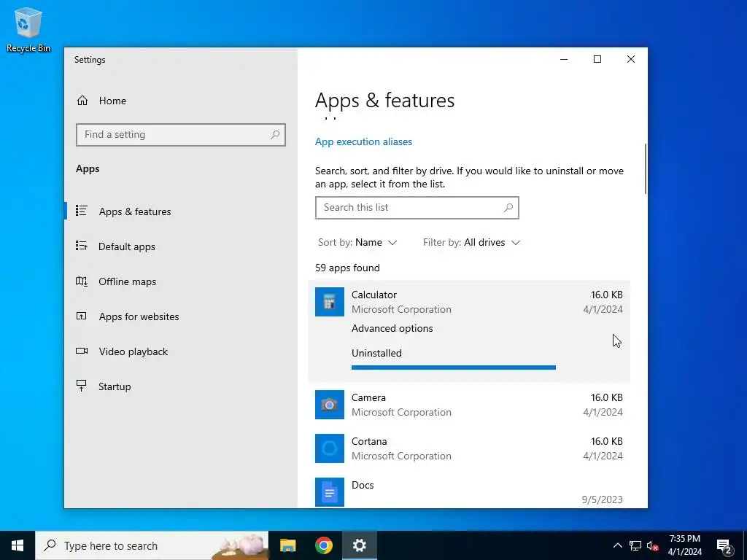
Task: Click the magnifier in Find a setting
Action: click(275, 135)
